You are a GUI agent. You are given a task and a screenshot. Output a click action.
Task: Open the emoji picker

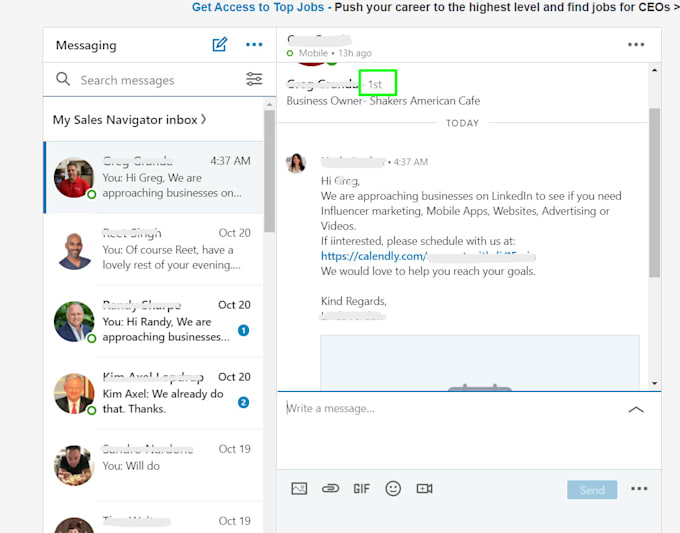click(393, 489)
